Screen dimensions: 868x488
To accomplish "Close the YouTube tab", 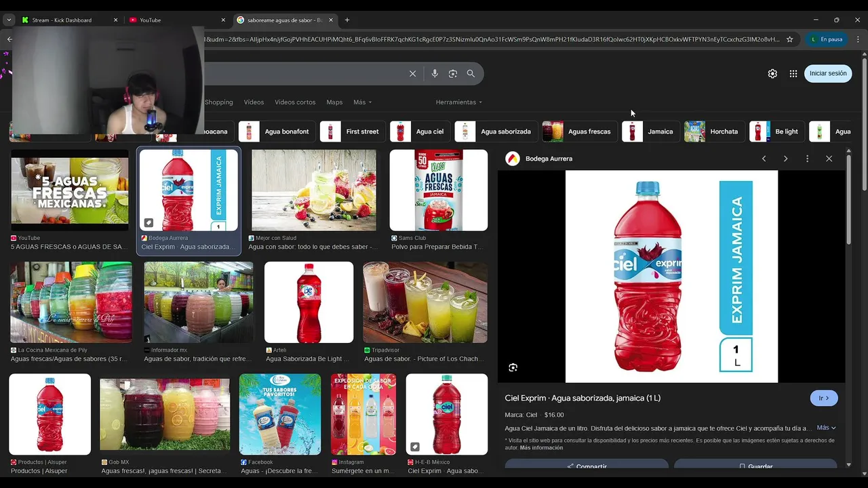I will (223, 20).
